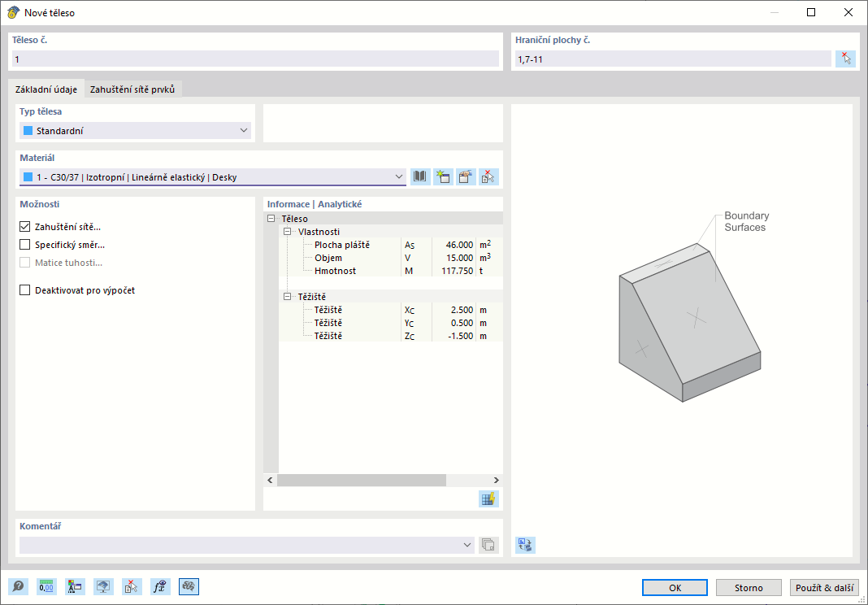Viewport: 868px width, 605px height.
Task: Confirm with the OK button
Action: pos(675,588)
